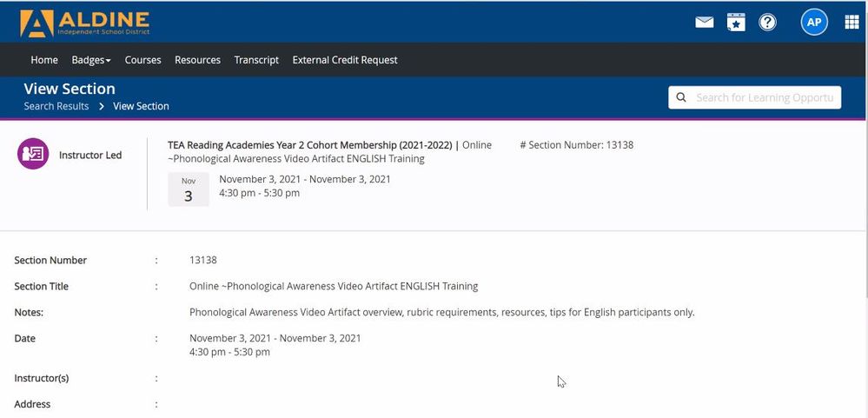The width and height of the screenshot is (868, 418).
Task: Click the Aldine ISD logo
Action: click(x=84, y=23)
